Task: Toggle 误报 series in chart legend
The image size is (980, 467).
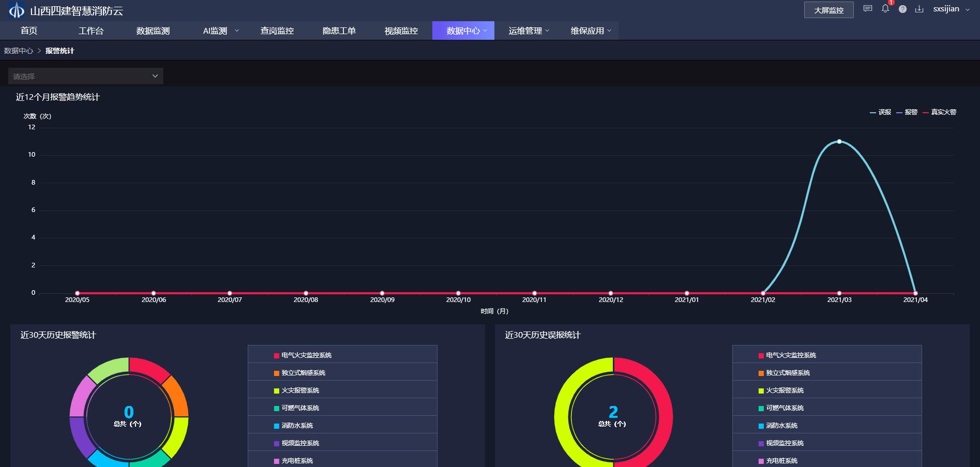Action: point(881,112)
